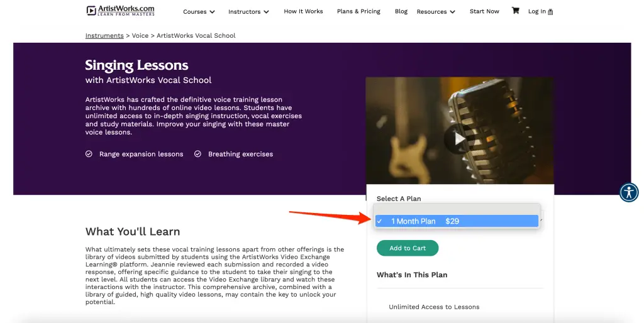
Task: Expand the Resources menu
Action: [x=436, y=11]
